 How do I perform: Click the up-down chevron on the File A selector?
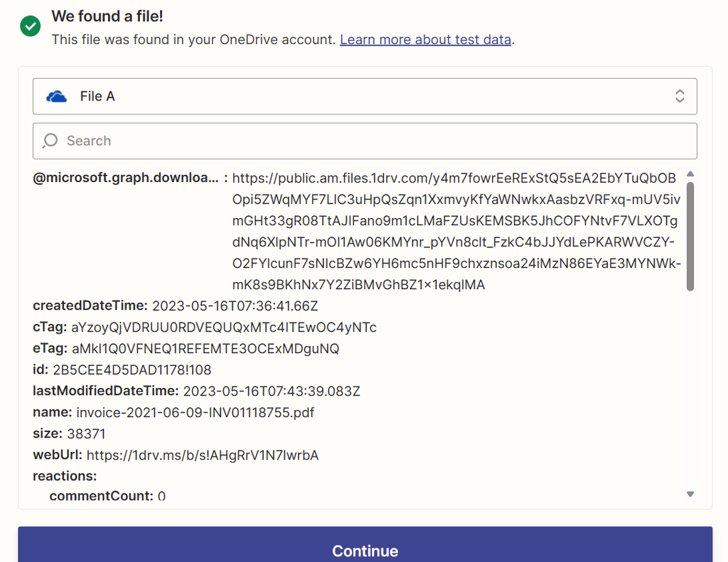tap(680, 96)
